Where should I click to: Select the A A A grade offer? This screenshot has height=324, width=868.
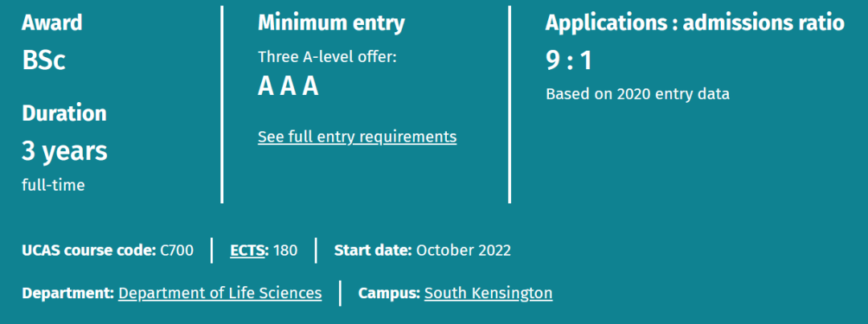point(288,87)
